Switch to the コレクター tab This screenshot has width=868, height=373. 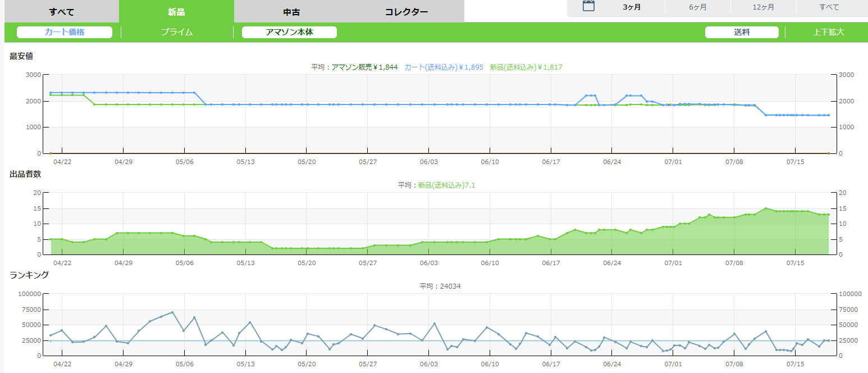point(406,12)
